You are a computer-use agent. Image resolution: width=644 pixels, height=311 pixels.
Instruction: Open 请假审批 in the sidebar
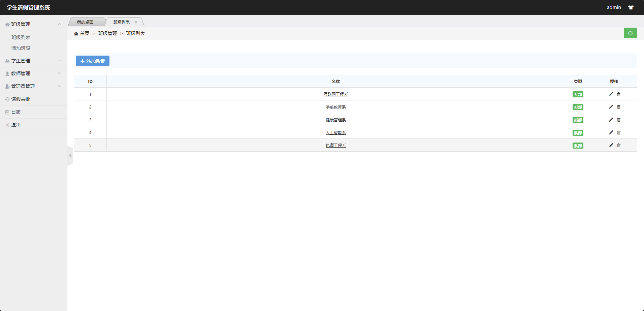[x=21, y=99]
